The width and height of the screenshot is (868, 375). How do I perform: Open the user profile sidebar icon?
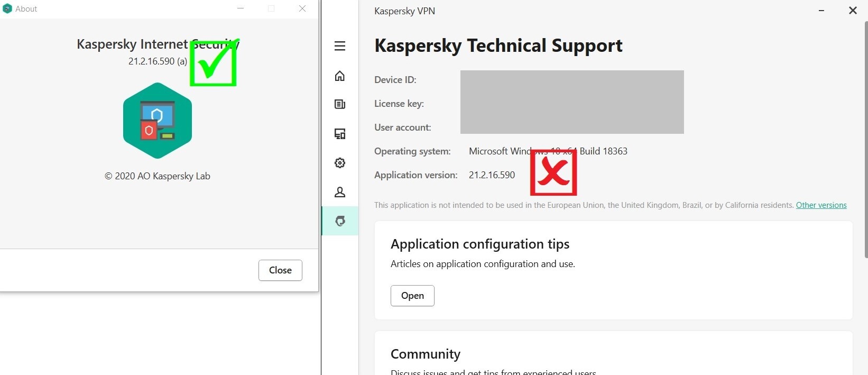click(340, 192)
